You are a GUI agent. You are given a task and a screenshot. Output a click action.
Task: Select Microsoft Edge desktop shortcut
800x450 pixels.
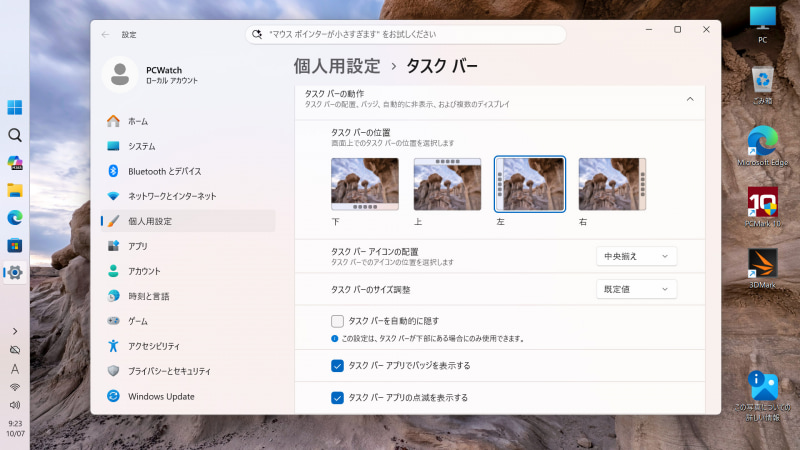coord(762,146)
